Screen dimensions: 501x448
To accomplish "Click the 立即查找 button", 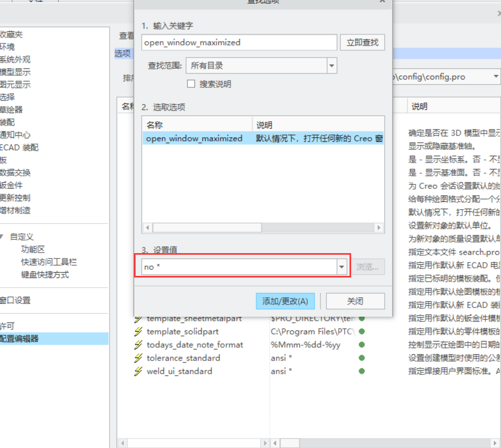I will pos(362,42).
